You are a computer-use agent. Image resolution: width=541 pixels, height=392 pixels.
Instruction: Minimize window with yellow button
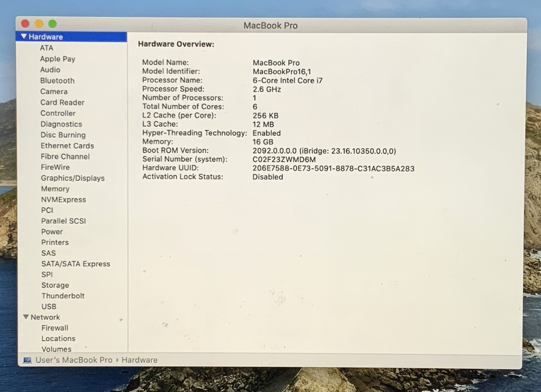click(x=39, y=24)
